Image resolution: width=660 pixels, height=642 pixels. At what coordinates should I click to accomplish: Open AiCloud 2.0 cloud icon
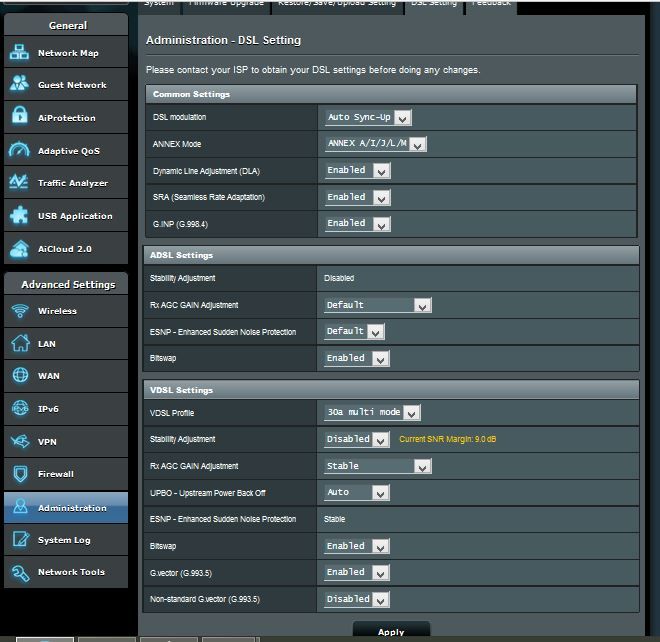coord(19,248)
